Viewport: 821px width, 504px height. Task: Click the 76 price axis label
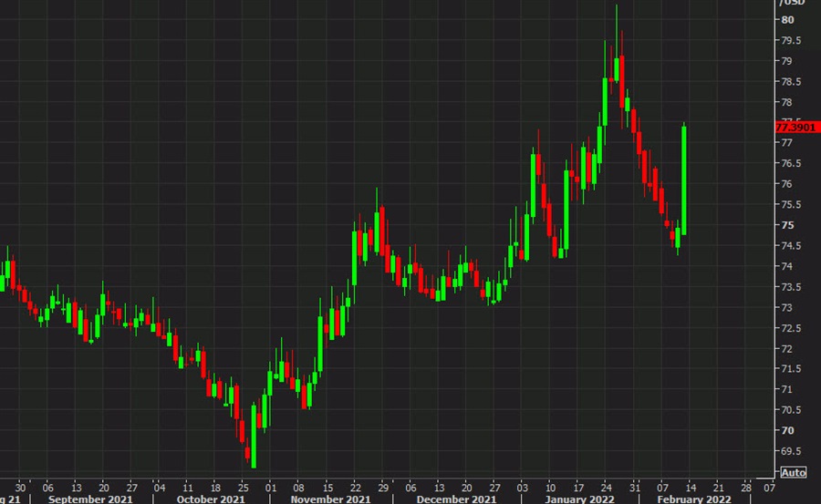786,184
